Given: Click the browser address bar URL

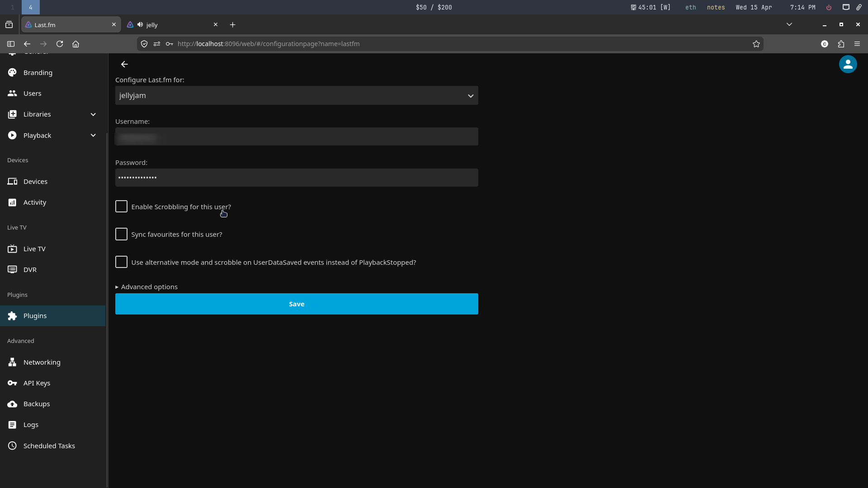Looking at the screenshot, I should [x=269, y=44].
